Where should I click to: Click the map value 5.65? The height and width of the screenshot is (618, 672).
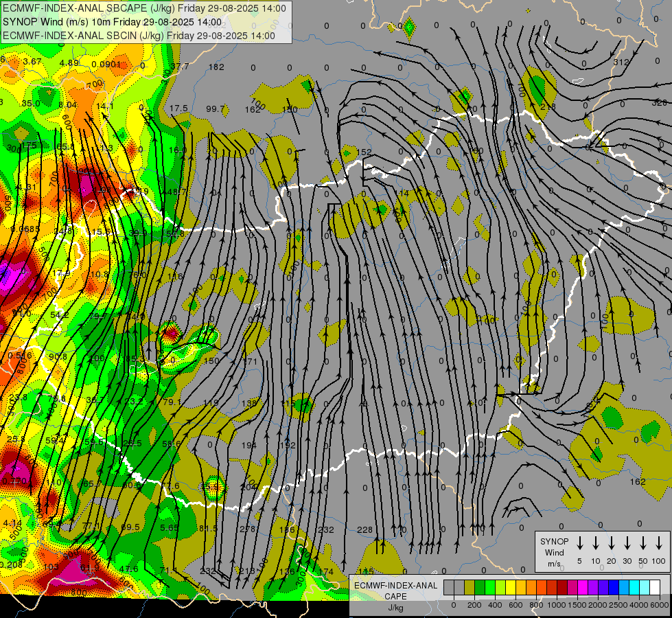(170, 527)
